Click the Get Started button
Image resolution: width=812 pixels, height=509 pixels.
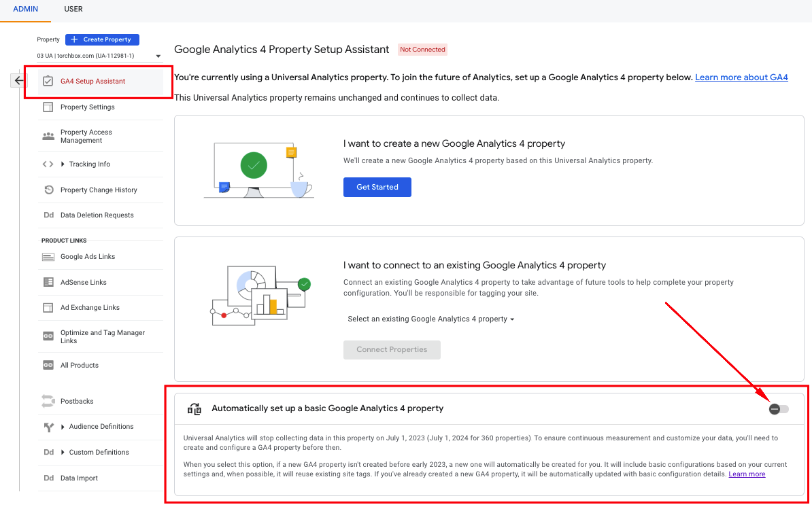(x=377, y=187)
